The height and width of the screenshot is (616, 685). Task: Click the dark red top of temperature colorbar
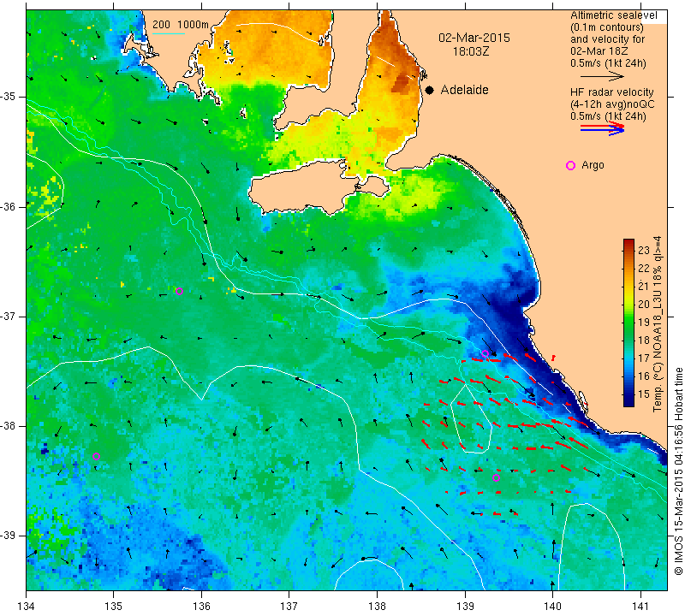628,242
